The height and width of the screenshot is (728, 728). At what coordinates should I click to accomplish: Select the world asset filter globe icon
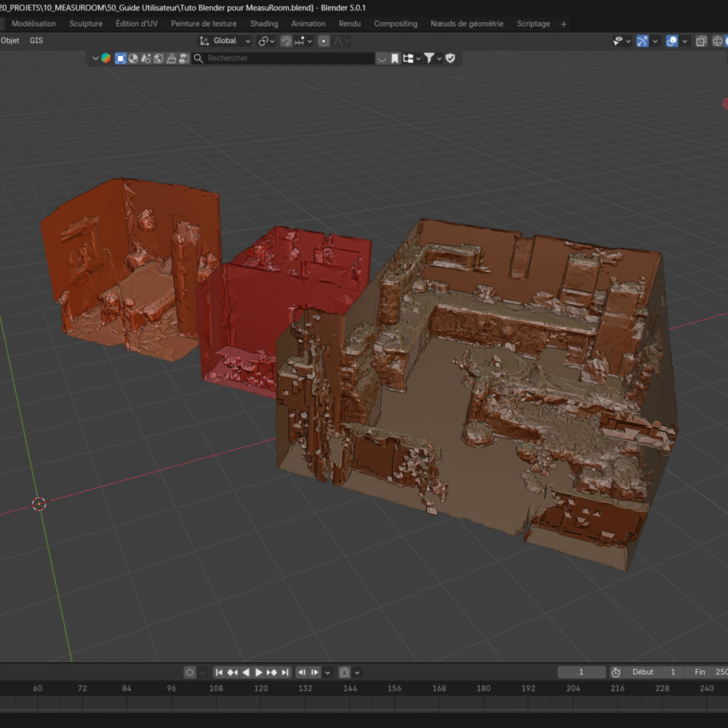[x=158, y=58]
